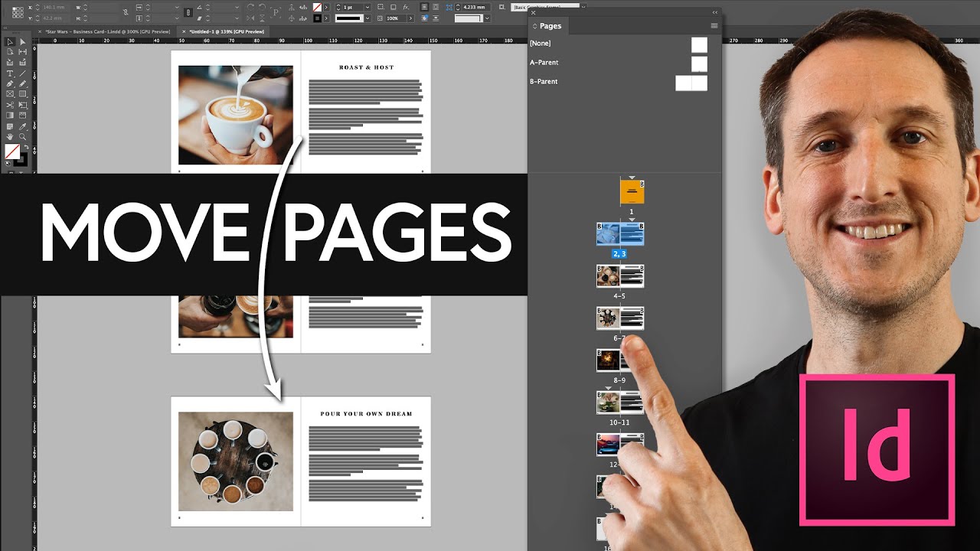Select the Rectangle Frame tool

coord(10,94)
